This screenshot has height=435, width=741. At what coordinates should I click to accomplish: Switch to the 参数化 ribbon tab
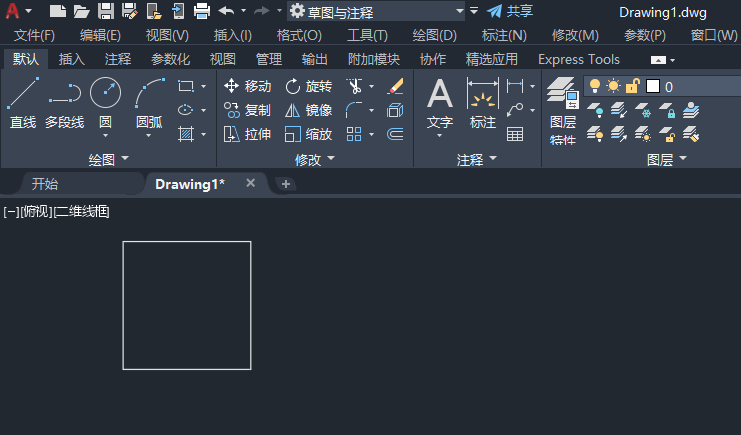click(170, 59)
